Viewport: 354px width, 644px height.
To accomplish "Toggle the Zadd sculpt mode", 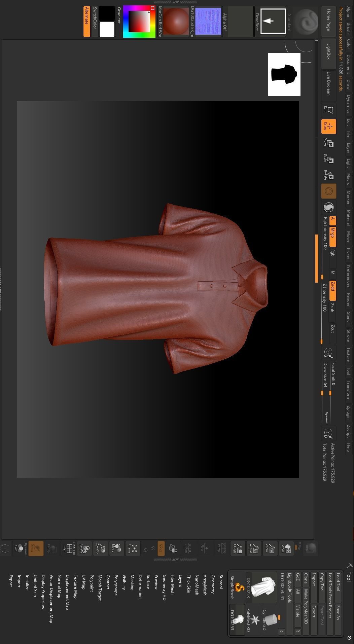I will coord(332,291).
